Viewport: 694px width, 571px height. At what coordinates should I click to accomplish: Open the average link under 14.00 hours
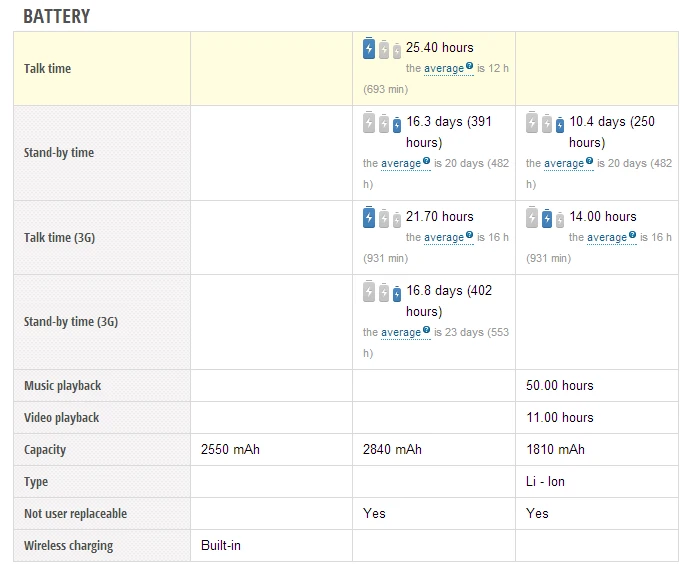[606, 238]
